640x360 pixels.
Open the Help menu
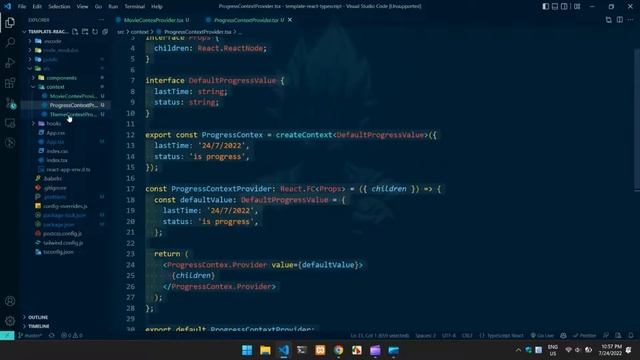coord(157,7)
